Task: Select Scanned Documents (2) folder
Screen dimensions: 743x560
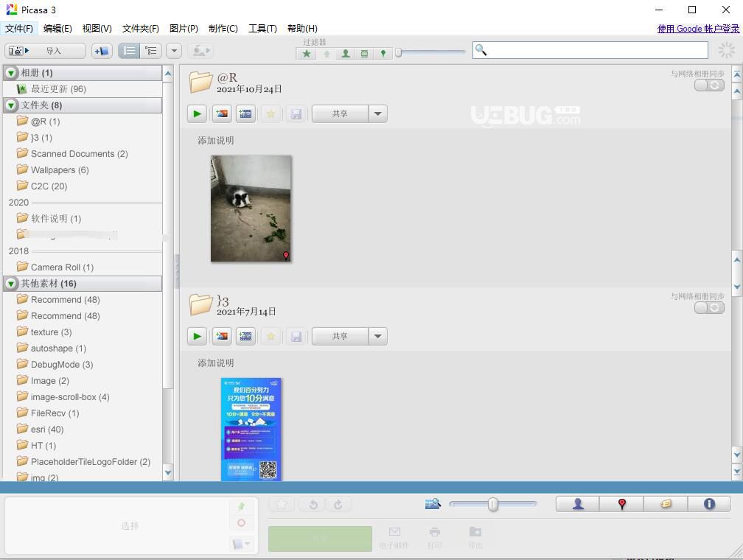Action: pyautogui.click(x=79, y=153)
